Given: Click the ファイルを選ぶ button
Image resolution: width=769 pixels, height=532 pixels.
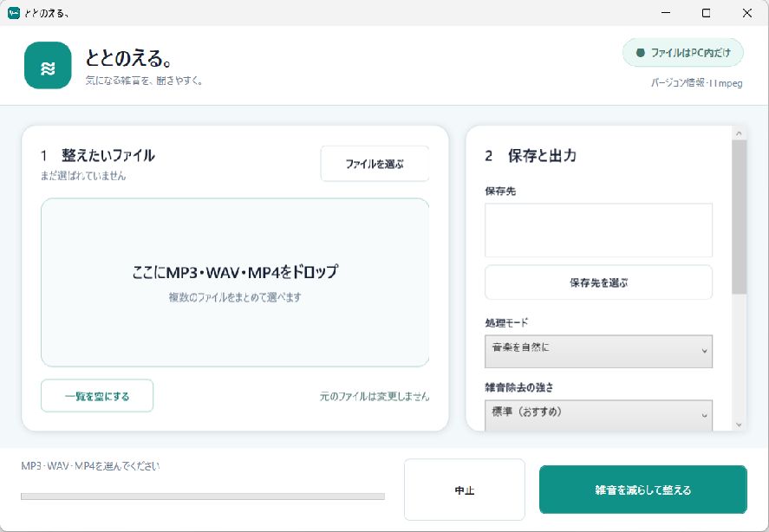Looking at the screenshot, I should click(x=375, y=164).
